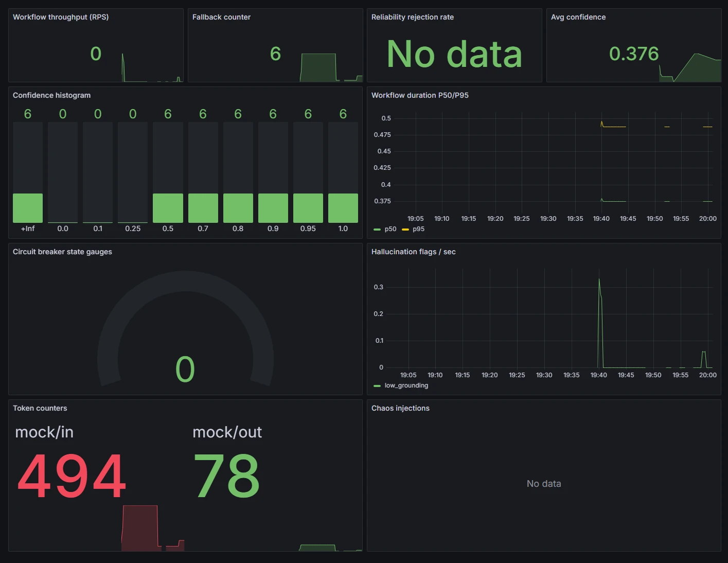
Task: Click the red mock/in sparkline graph
Action: [x=153, y=528]
